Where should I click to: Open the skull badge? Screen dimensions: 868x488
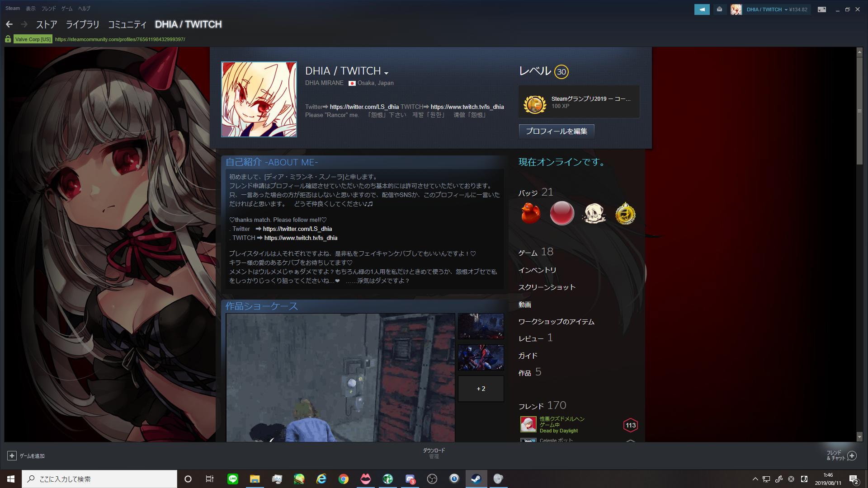click(594, 213)
